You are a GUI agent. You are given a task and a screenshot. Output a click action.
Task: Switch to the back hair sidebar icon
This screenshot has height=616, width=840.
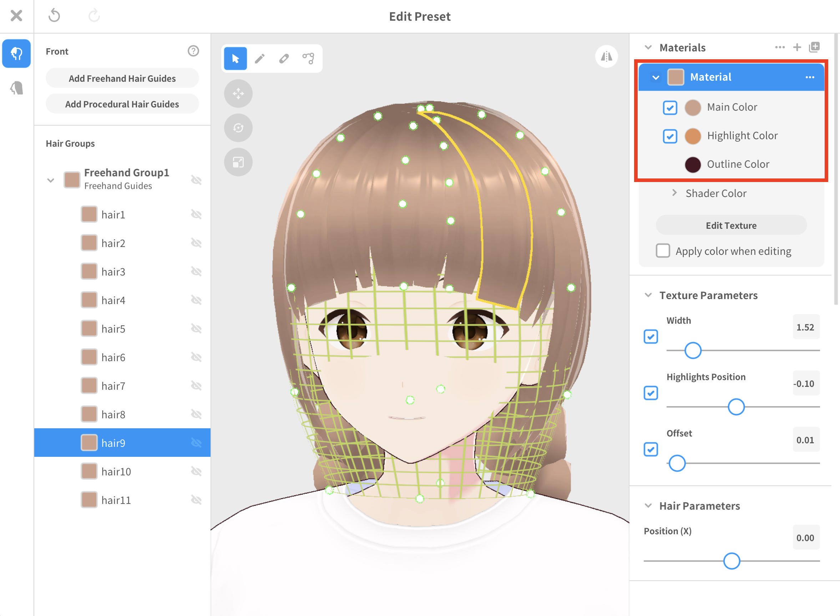(16, 89)
